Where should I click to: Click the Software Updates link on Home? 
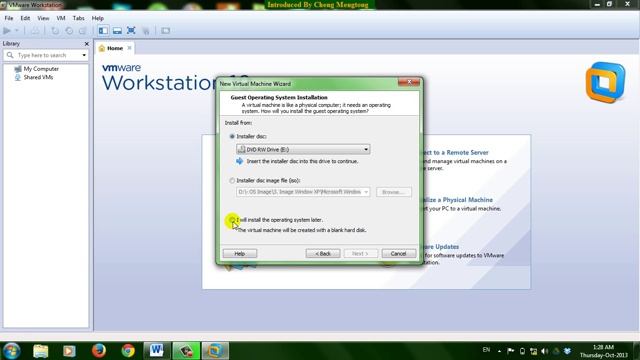[440, 247]
